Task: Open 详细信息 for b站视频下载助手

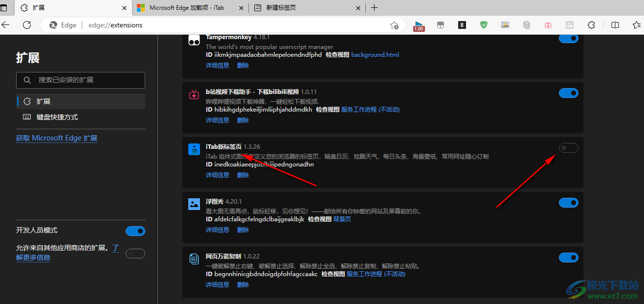Action: [x=218, y=120]
